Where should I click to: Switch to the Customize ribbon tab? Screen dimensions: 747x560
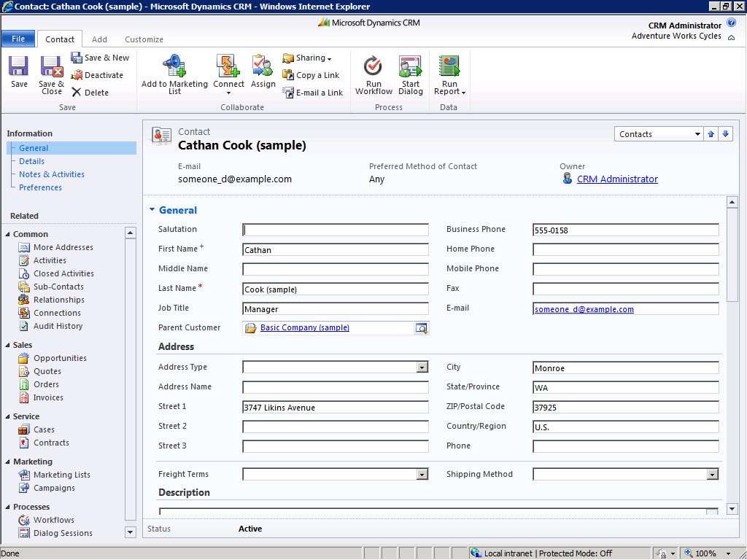(x=144, y=39)
